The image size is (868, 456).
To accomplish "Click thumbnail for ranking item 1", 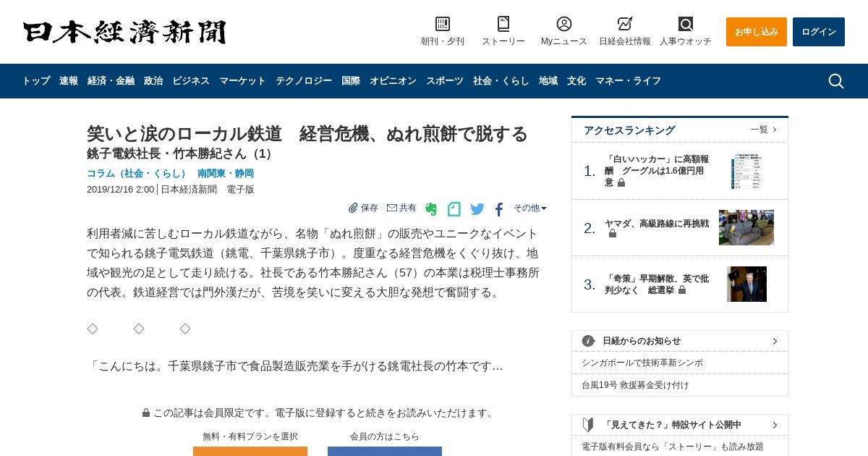I will click(746, 171).
